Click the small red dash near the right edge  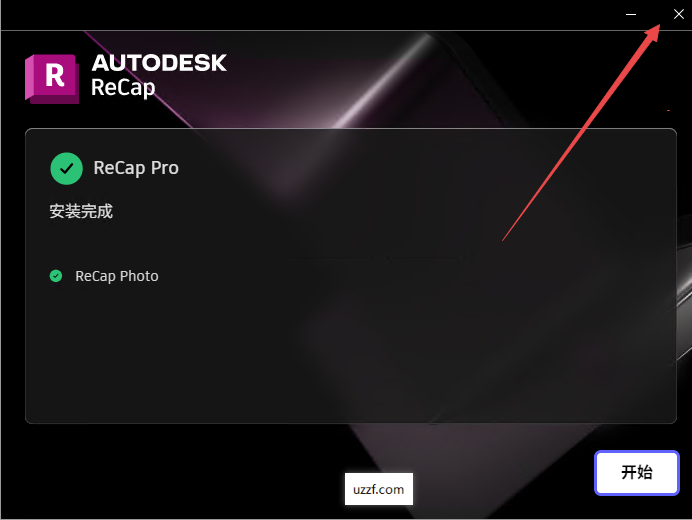[x=669, y=110]
